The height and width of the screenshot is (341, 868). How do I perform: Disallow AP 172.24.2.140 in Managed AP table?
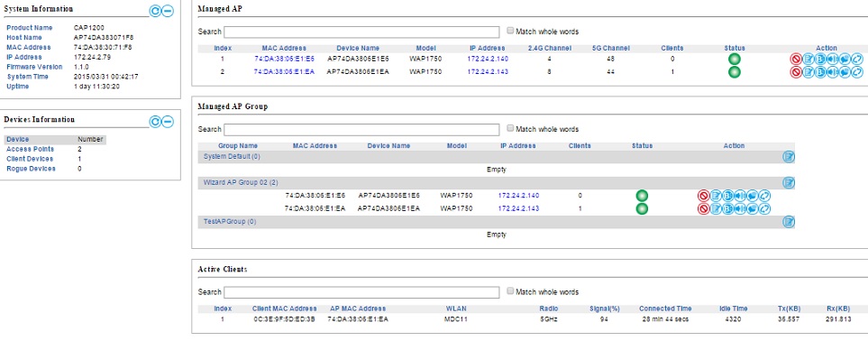796,59
